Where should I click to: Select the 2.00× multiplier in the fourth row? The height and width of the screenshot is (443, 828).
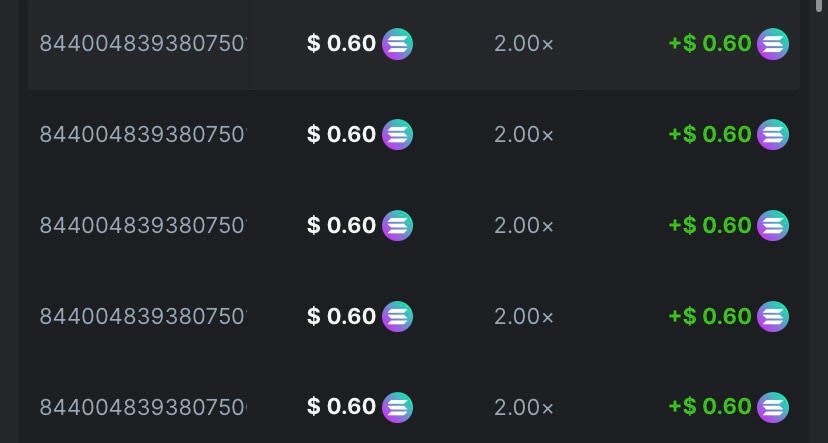(x=524, y=316)
